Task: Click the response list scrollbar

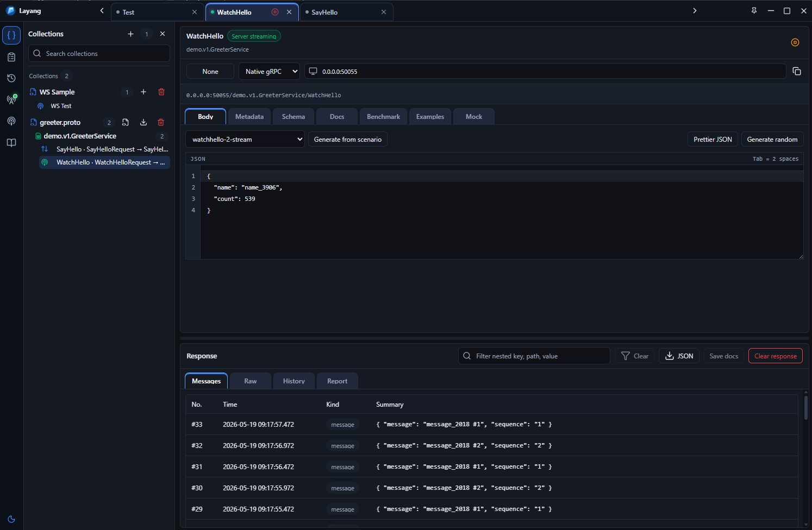Action: point(805,408)
